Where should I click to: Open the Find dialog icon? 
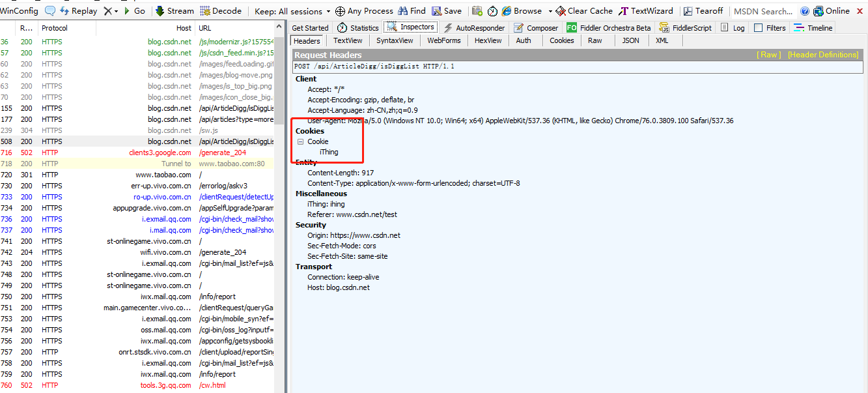[412, 10]
